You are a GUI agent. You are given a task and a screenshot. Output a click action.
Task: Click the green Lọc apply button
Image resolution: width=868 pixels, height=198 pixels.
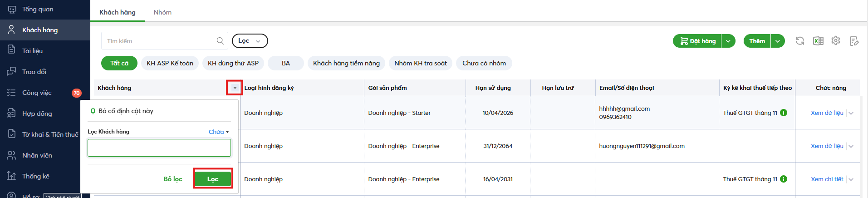(x=213, y=179)
